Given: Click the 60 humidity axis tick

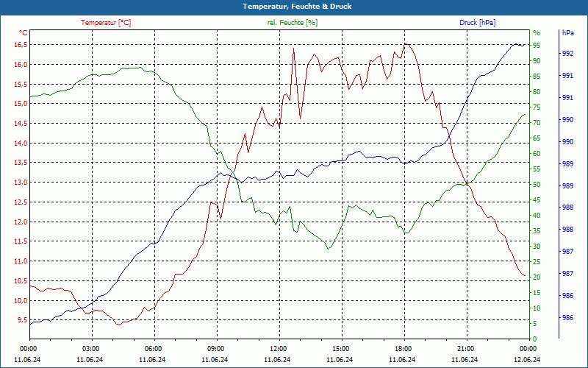Looking at the screenshot, I should [537, 154].
